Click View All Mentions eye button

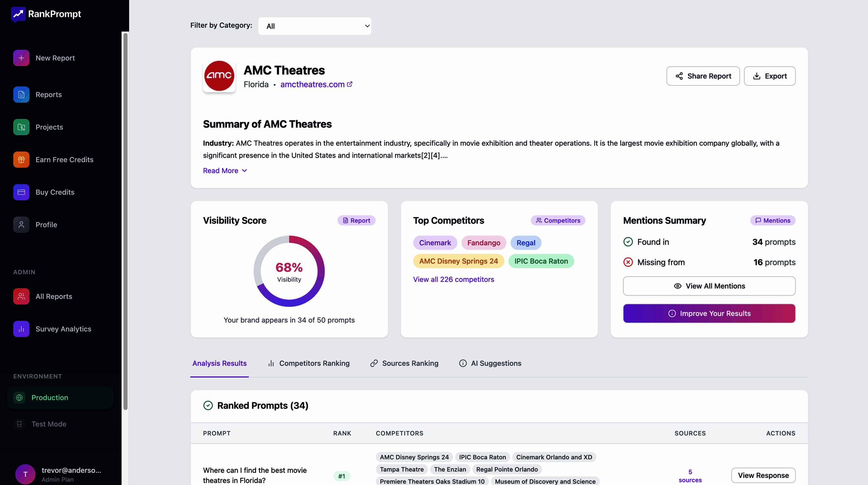coord(709,286)
